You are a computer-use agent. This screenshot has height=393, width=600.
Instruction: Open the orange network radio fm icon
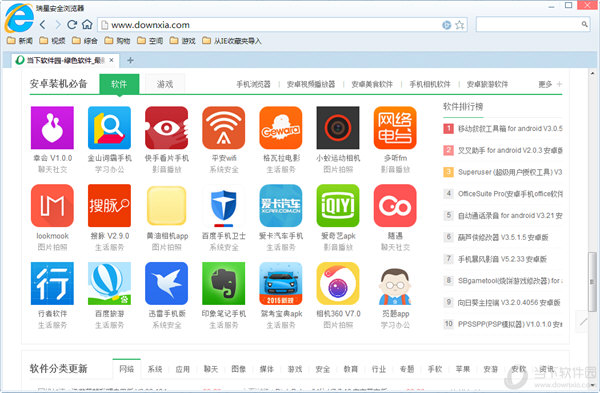coord(395,128)
